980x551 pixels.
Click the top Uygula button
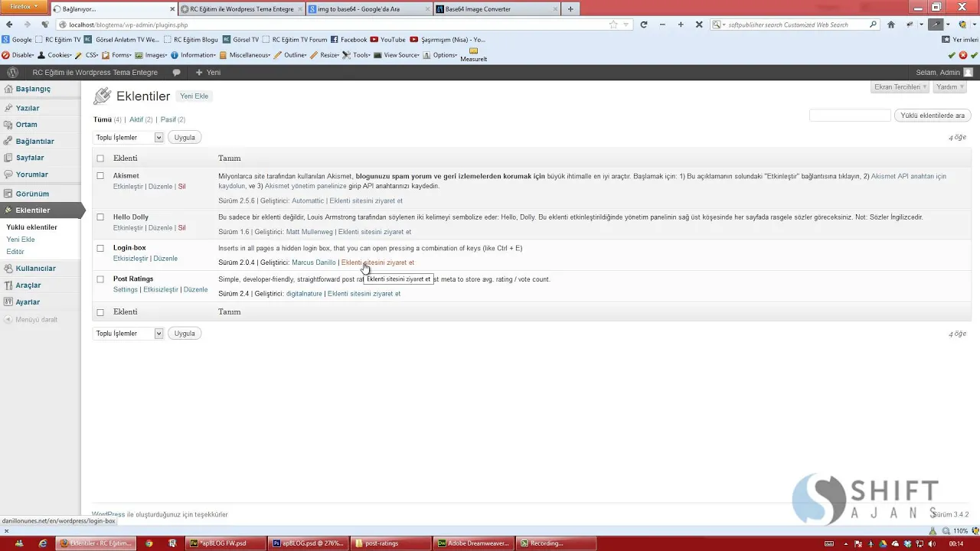coord(185,137)
